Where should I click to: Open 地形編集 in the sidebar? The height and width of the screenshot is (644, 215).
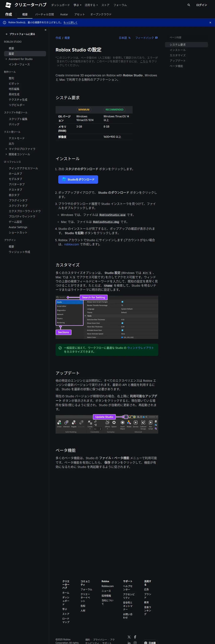click(x=14, y=89)
